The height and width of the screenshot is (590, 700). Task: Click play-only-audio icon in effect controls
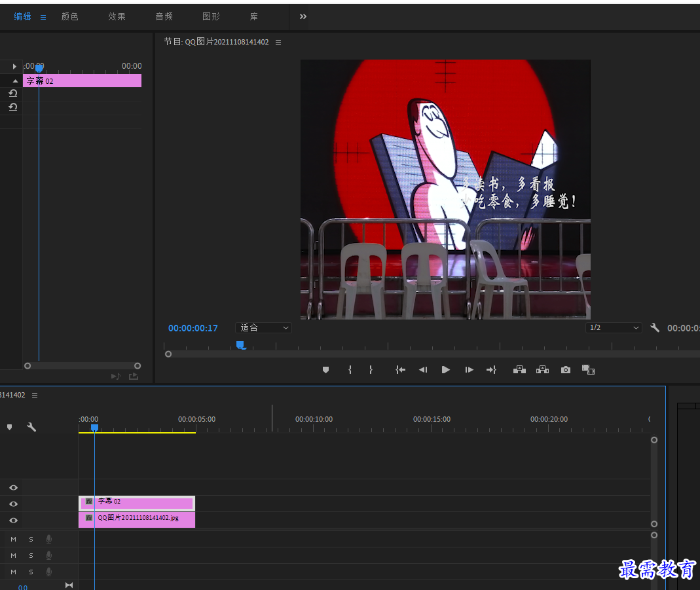116,377
